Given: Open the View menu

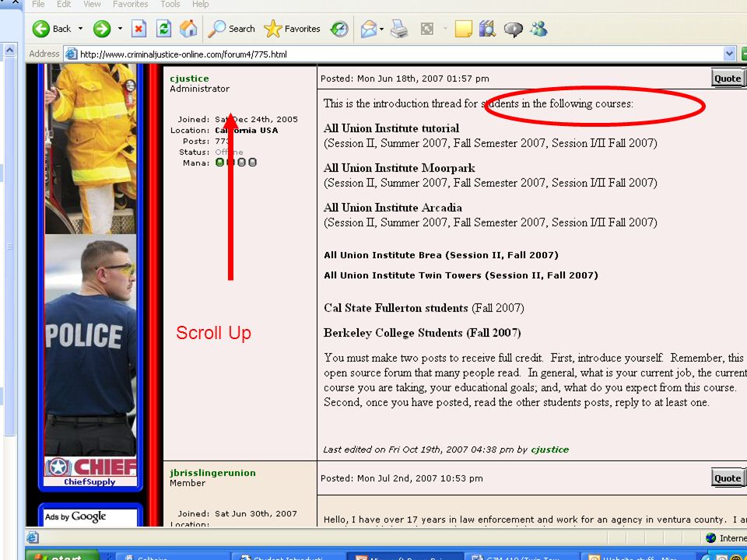Looking at the screenshot, I should (x=92, y=5).
